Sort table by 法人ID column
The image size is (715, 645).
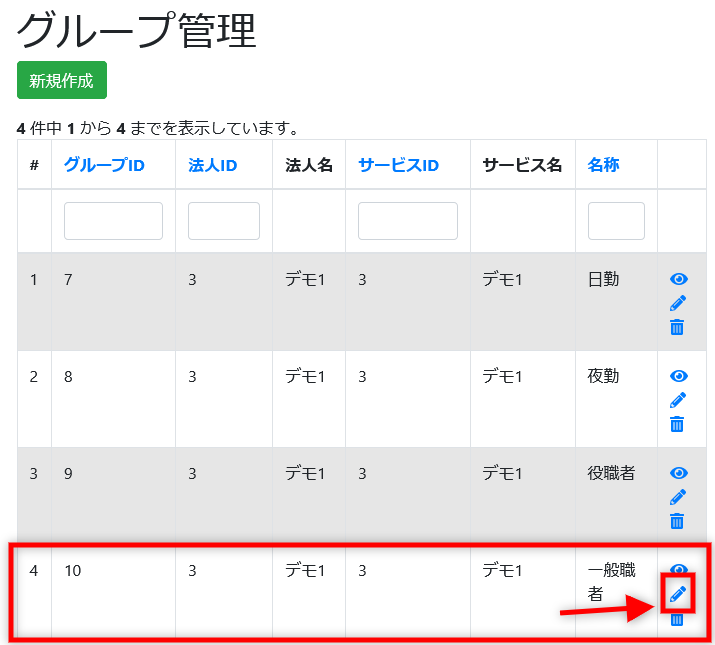click(212, 165)
